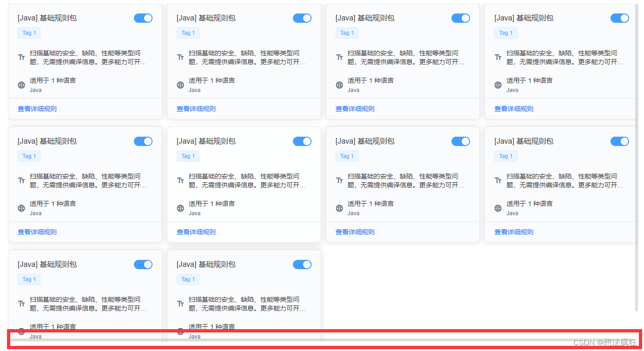
Task: Click the Tt description icon on the third top-row card
Action: 339,57
